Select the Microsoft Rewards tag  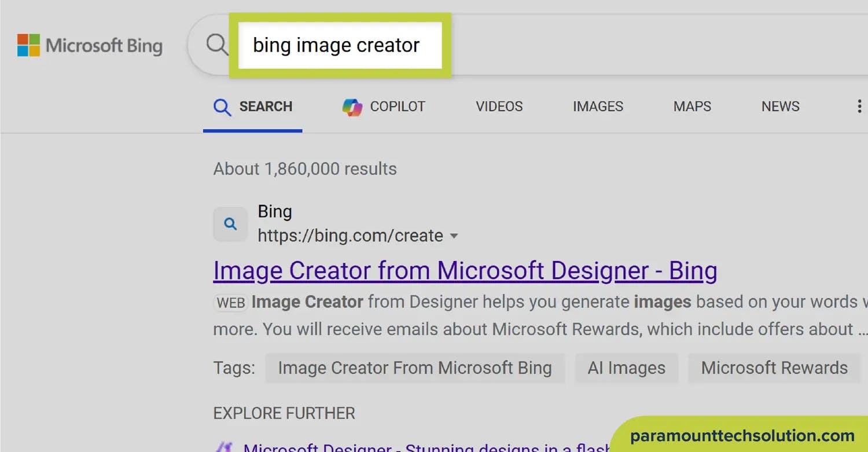click(x=774, y=368)
